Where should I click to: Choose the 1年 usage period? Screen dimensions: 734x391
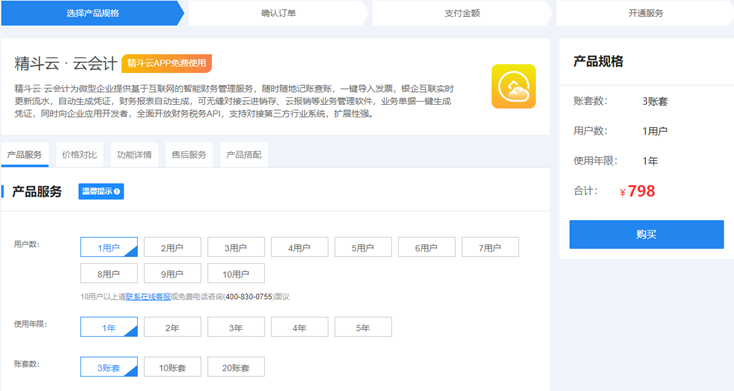coord(109,327)
